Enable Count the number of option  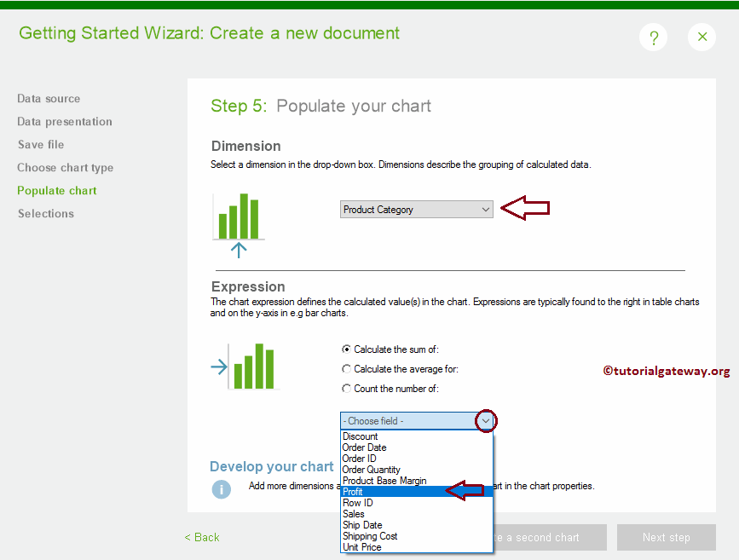[346, 388]
